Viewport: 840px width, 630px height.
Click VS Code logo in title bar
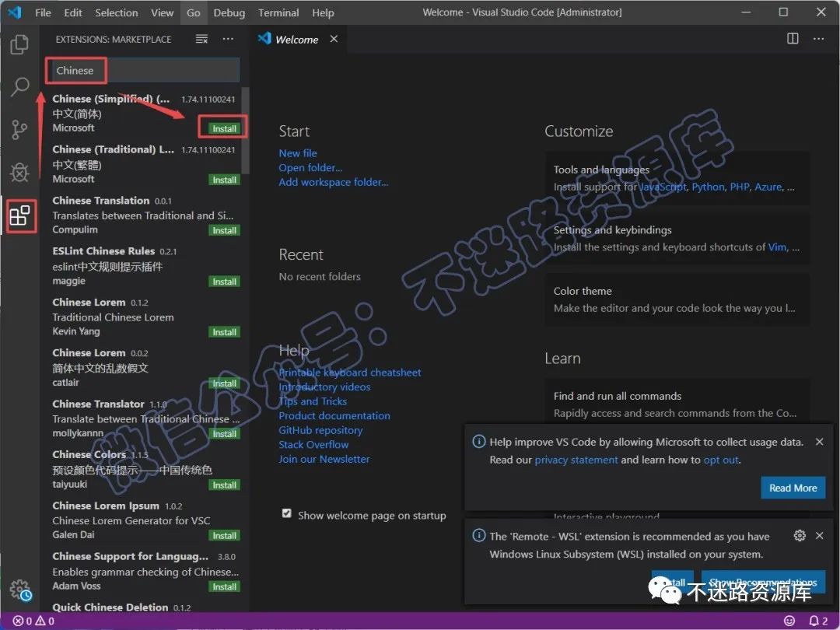(x=15, y=12)
